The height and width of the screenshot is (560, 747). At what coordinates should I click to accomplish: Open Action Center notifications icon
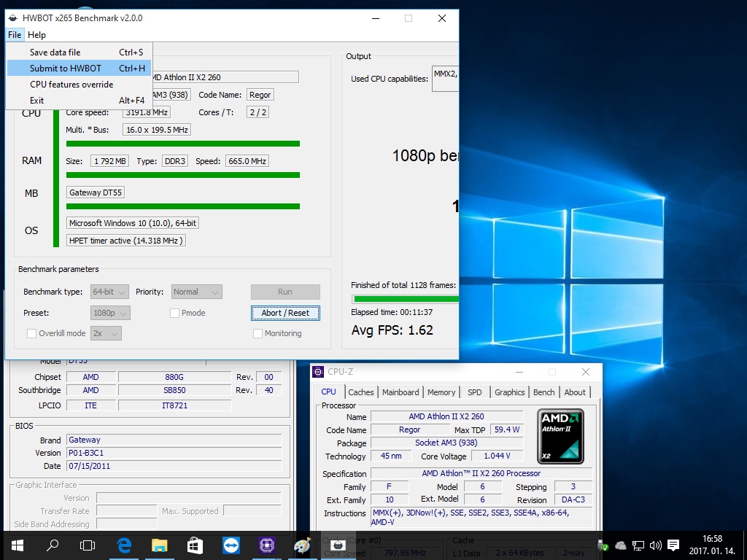click(673, 545)
